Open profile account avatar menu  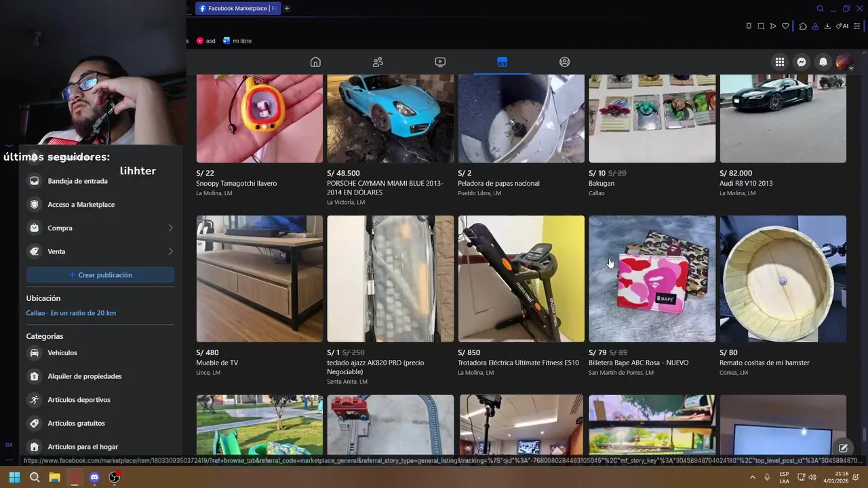tap(844, 62)
